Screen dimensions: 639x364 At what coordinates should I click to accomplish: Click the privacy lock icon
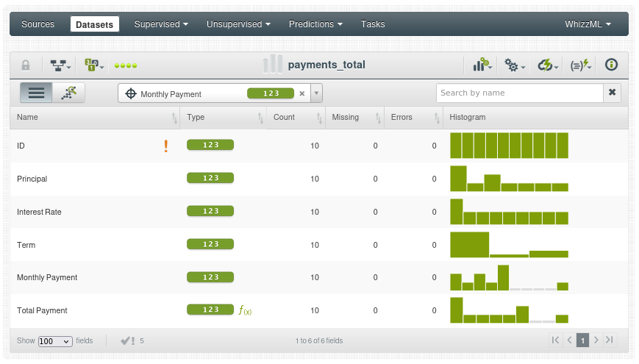click(x=26, y=65)
